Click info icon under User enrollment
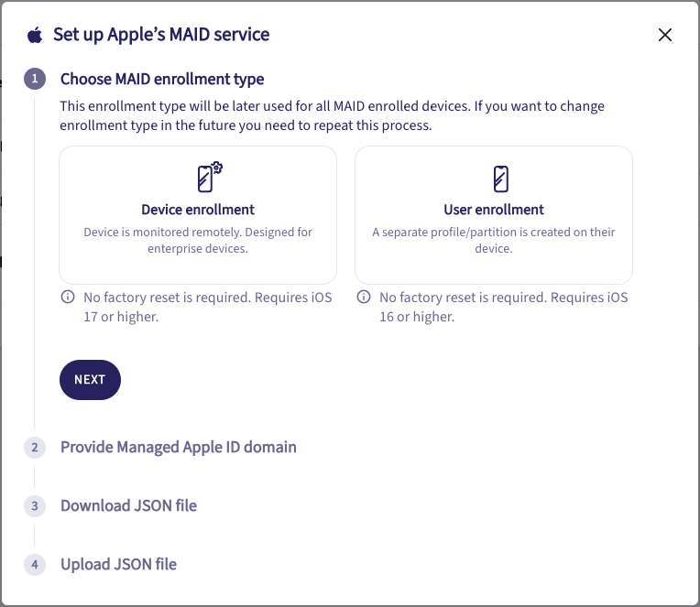 [x=364, y=298]
